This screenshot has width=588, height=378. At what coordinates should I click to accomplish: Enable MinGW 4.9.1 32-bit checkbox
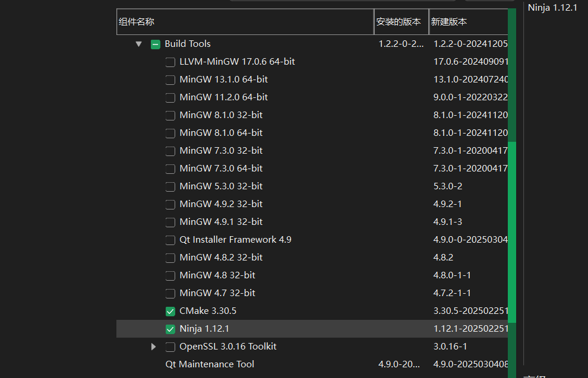click(x=170, y=222)
